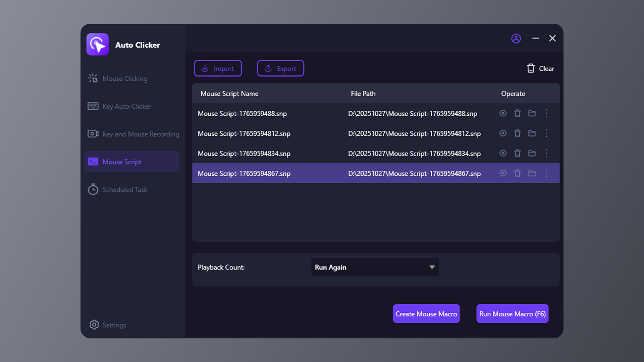
Task: Open the Mouse Clicking panel
Action: click(124, 78)
